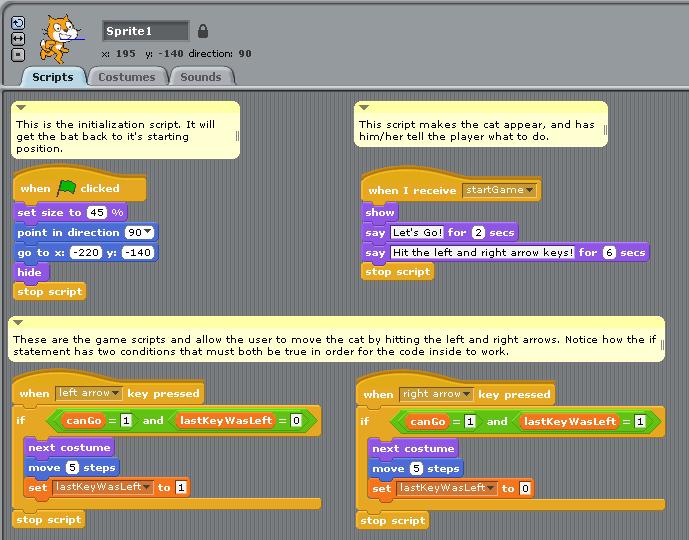The image size is (689, 540).
Task: Click the 2 secs value field
Action: (x=478, y=232)
